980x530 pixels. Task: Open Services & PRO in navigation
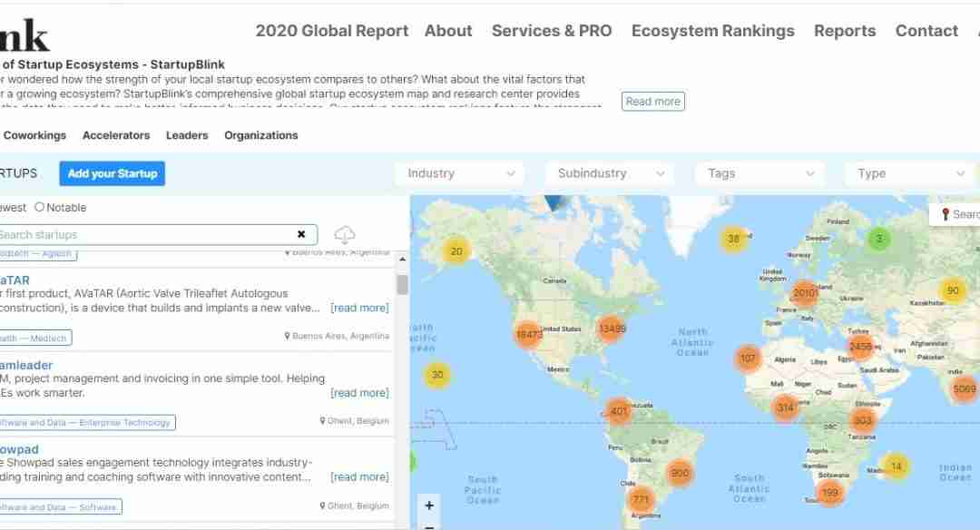pyautogui.click(x=552, y=31)
